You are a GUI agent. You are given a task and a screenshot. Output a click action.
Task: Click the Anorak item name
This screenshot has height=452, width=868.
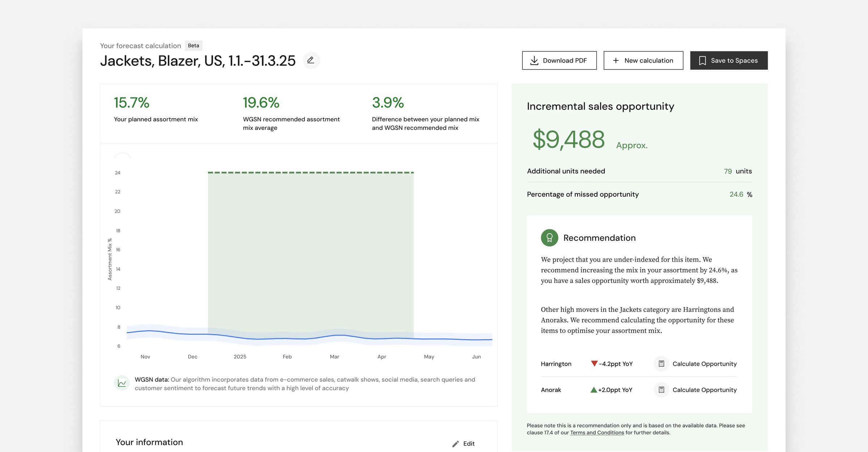(x=551, y=390)
